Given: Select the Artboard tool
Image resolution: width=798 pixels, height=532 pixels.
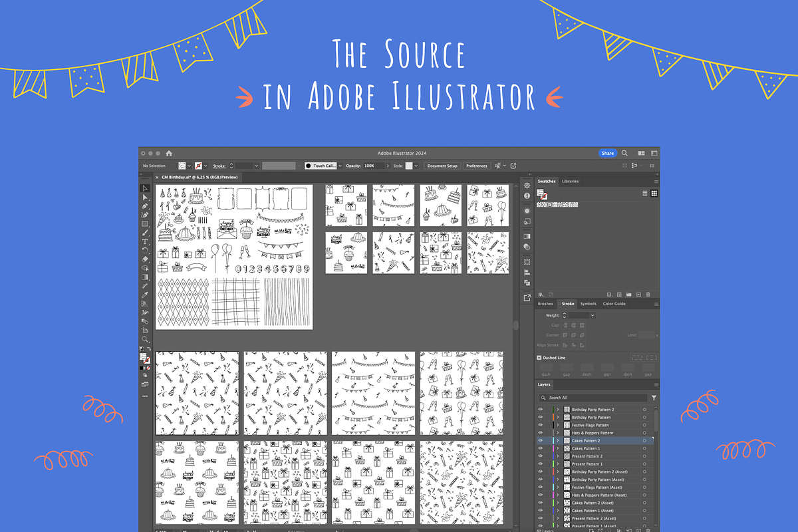Looking at the screenshot, I should 144,330.
